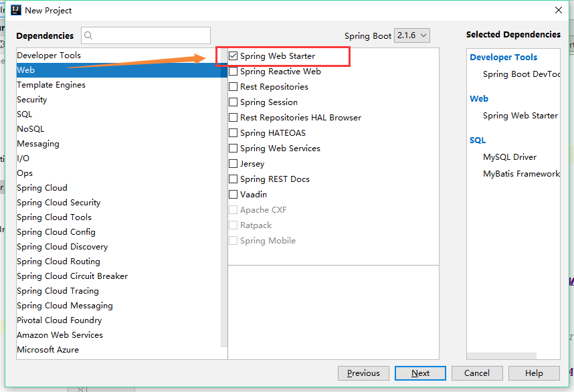574x392 pixels.
Task: Tick the Spring HATEOAS checkbox
Action: pos(233,133)
